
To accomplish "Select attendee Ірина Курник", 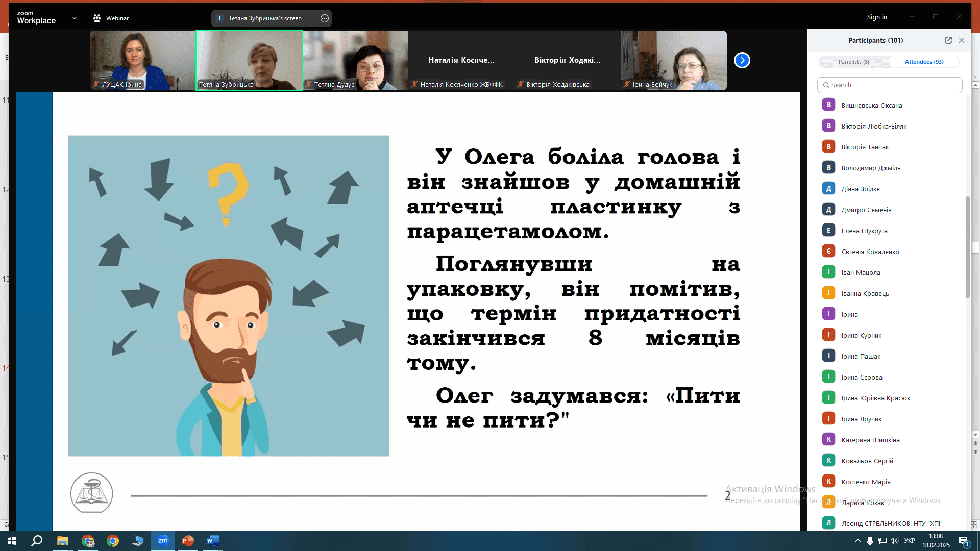I will [891, 335].
